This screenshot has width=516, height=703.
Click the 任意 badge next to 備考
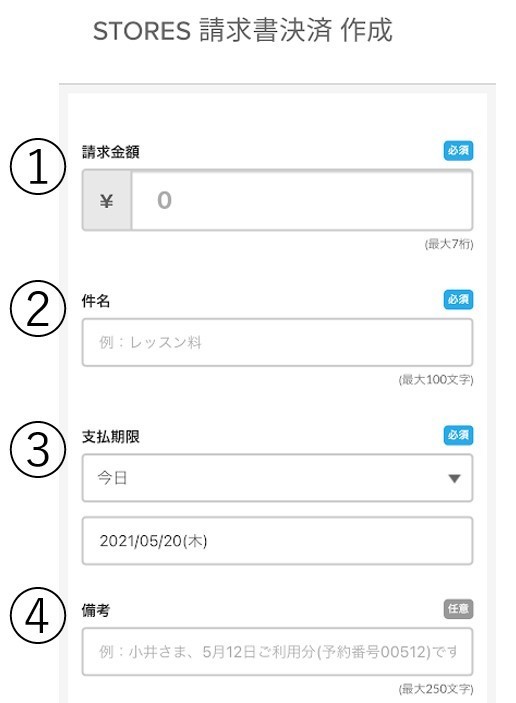pyautogui.click(x=458, y=609)
